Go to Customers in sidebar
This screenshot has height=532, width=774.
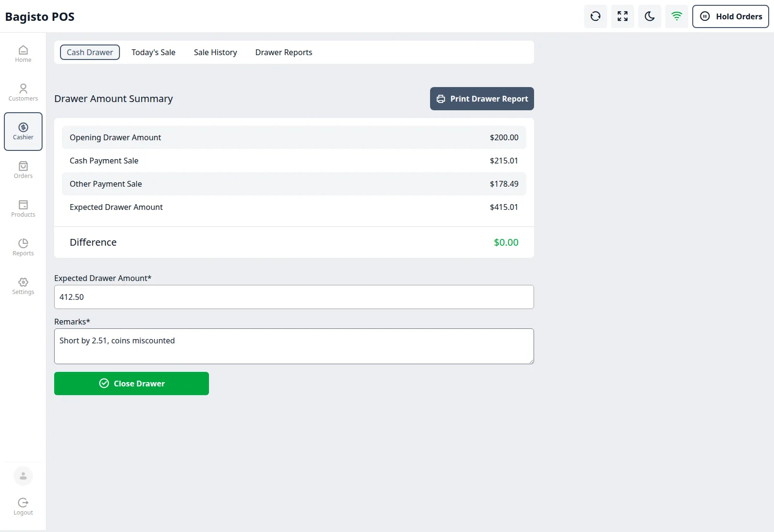pos(23,93)
